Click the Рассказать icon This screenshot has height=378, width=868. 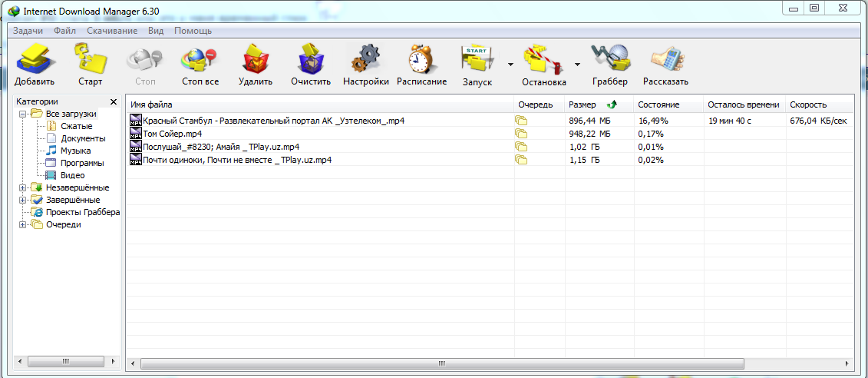click(665, 59)
